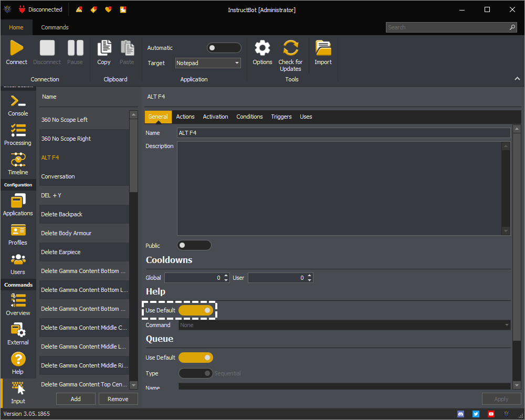Select the Conversation command
Image resolution: width=525 pixels, height=420 pixels.
click(84, 176)
